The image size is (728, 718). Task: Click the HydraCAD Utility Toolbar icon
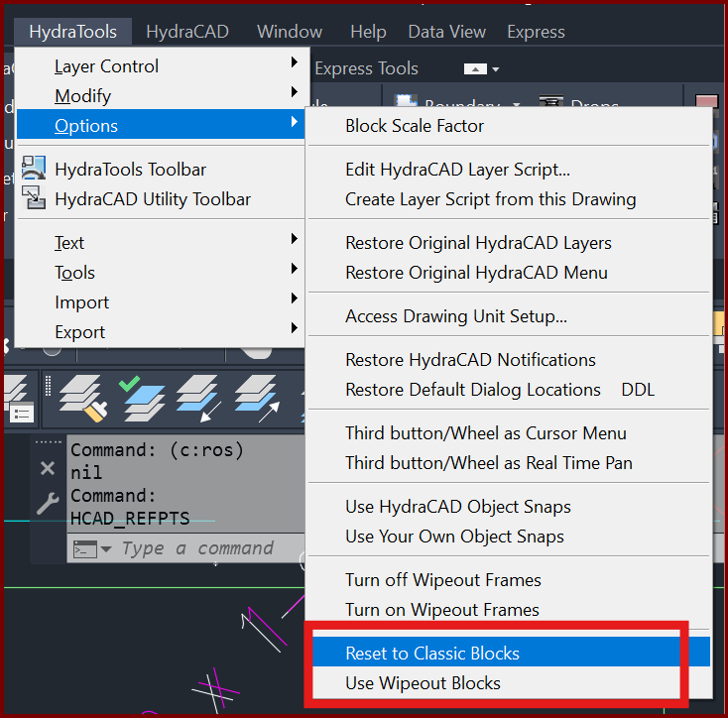34,199
